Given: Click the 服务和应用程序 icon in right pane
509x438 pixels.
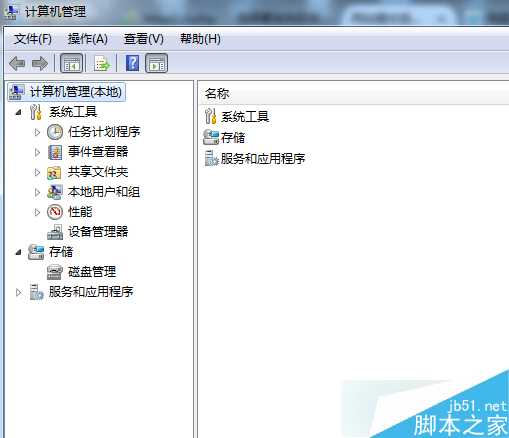Looking at the screenshot, I should click(x=212, y=158).
